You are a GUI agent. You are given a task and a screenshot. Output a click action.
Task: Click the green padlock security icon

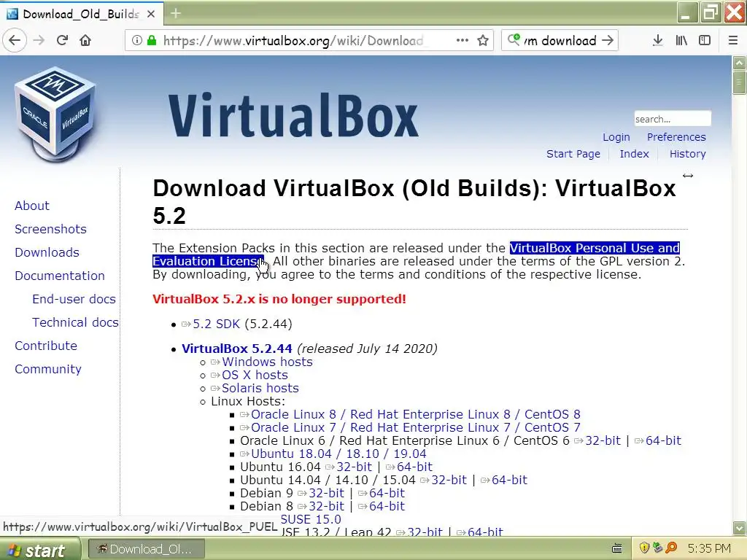[x=152, y=41]
